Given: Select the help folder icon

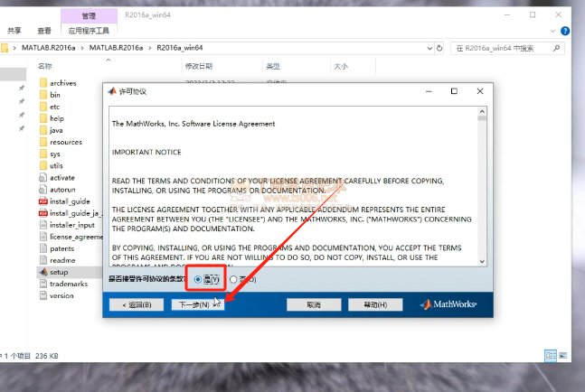Looking at the screenshot, I should click(43, 118).
